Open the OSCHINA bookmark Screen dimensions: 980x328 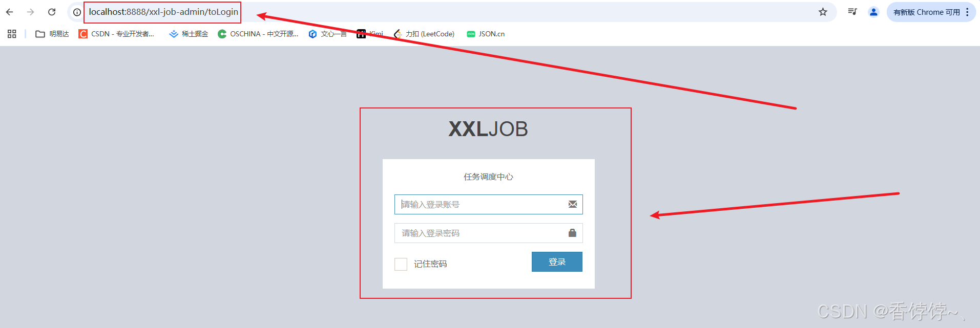pyautogui.click(x=258, y=34)
